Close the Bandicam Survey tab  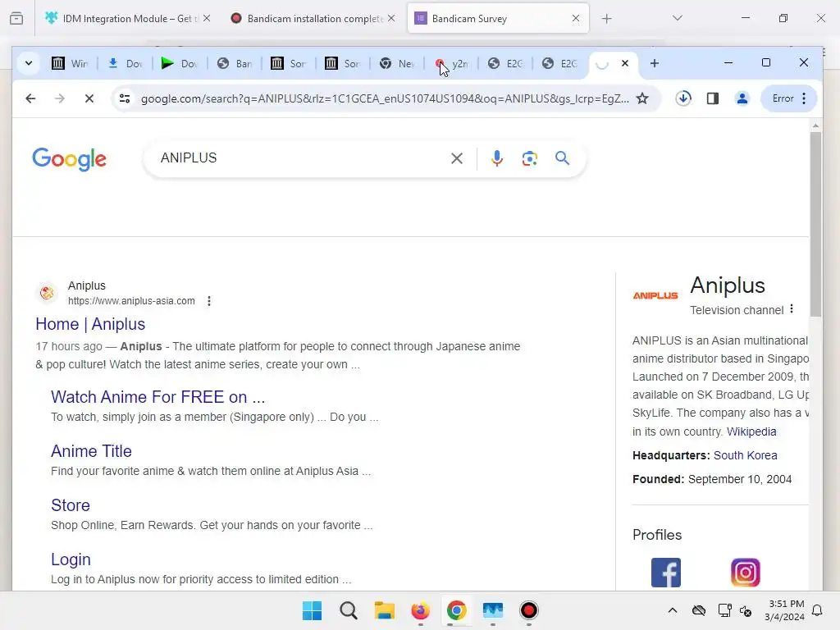tap(575, 19)
